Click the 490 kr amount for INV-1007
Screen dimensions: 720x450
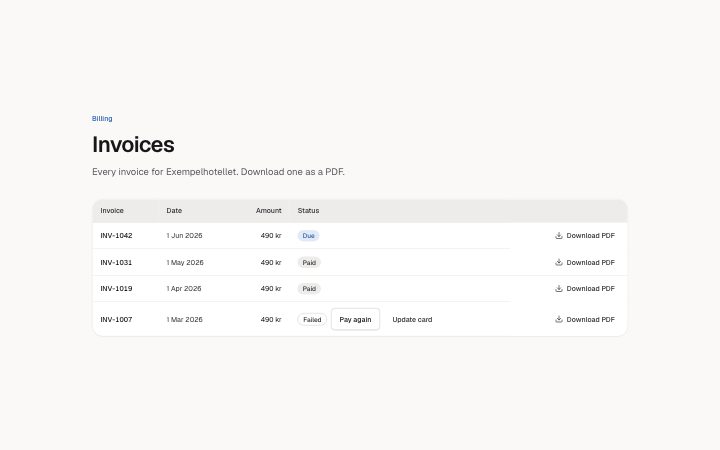click(x=271, y=319)
